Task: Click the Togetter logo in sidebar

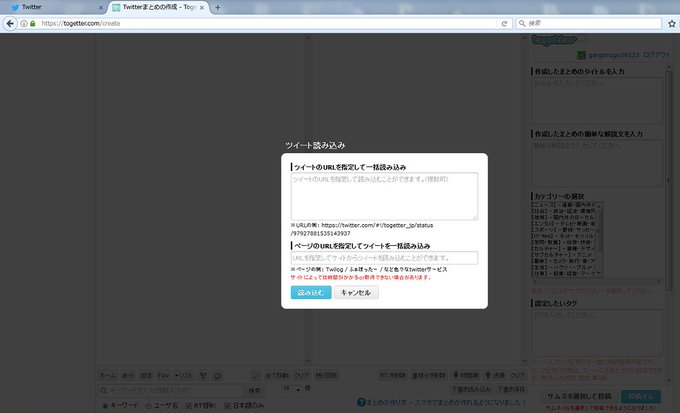Action: 554,40
